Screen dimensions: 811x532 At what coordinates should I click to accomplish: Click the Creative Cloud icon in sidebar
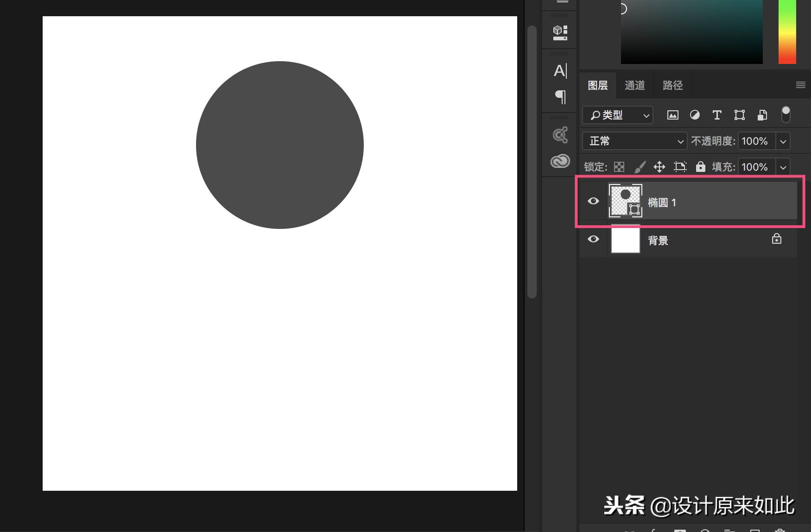click(x=560, y=161)
